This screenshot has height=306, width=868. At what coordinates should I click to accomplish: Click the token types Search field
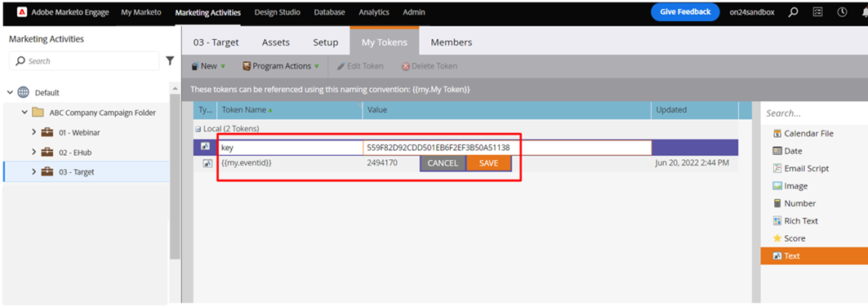tap(814, 113)
